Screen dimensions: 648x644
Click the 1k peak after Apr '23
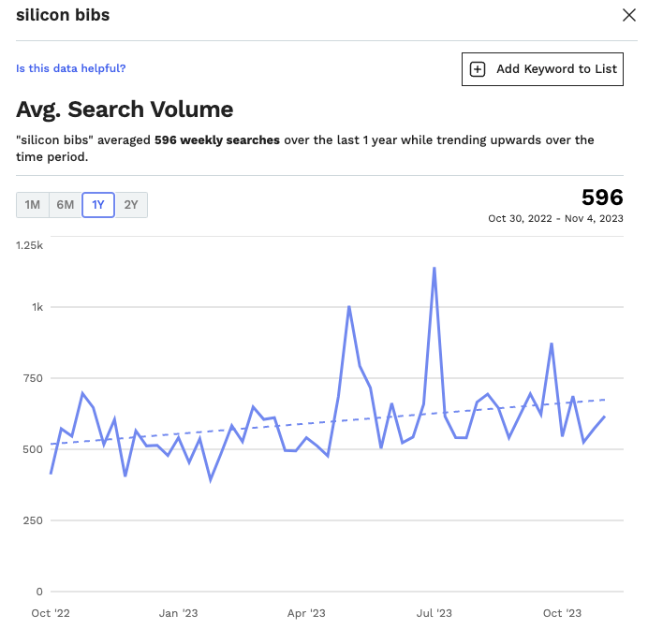(349, 306)
